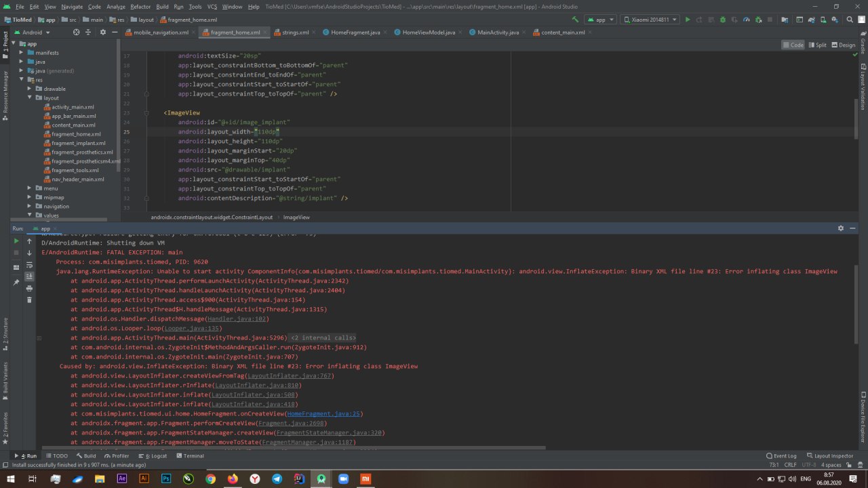Toggle Soft-Wrap in Run console
This screenshot has width=868, height=488.
point(29,264)
